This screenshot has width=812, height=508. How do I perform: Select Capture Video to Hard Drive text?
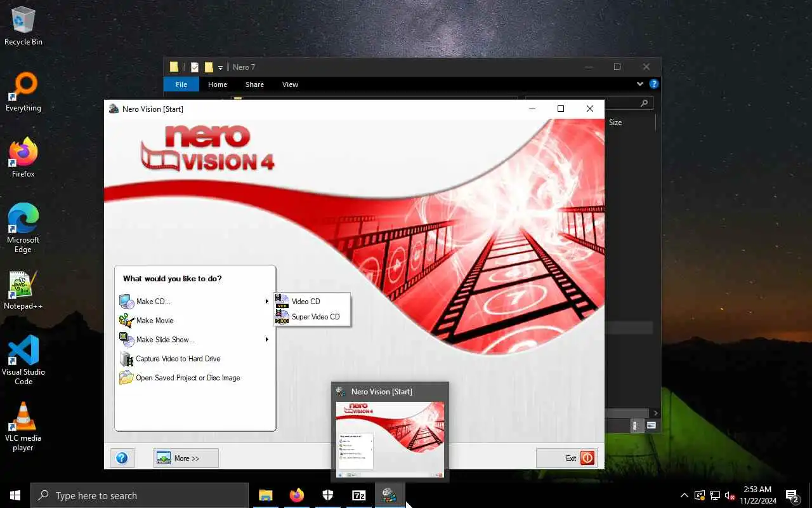point(178,359)
